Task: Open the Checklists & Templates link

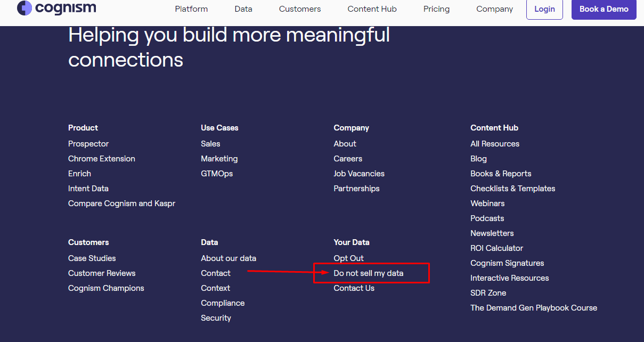Action: point(513,189)
